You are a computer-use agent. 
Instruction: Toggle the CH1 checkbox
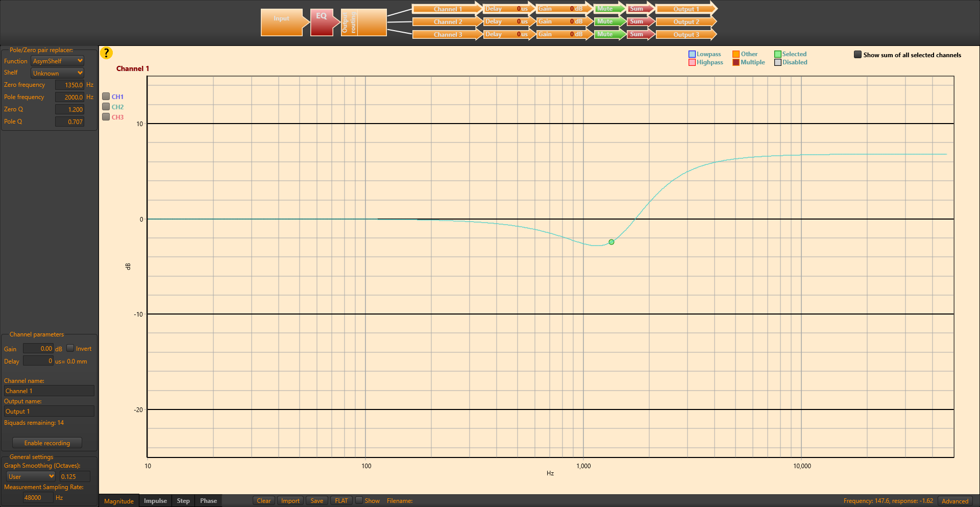(x=106, y=96)
